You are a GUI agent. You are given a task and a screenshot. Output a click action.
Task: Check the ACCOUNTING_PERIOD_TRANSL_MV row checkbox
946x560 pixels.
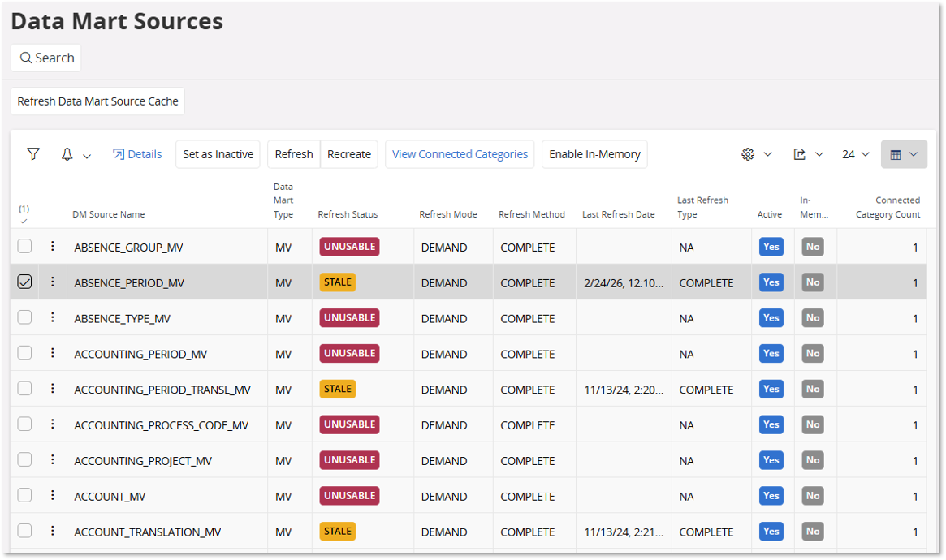point(24,388)
